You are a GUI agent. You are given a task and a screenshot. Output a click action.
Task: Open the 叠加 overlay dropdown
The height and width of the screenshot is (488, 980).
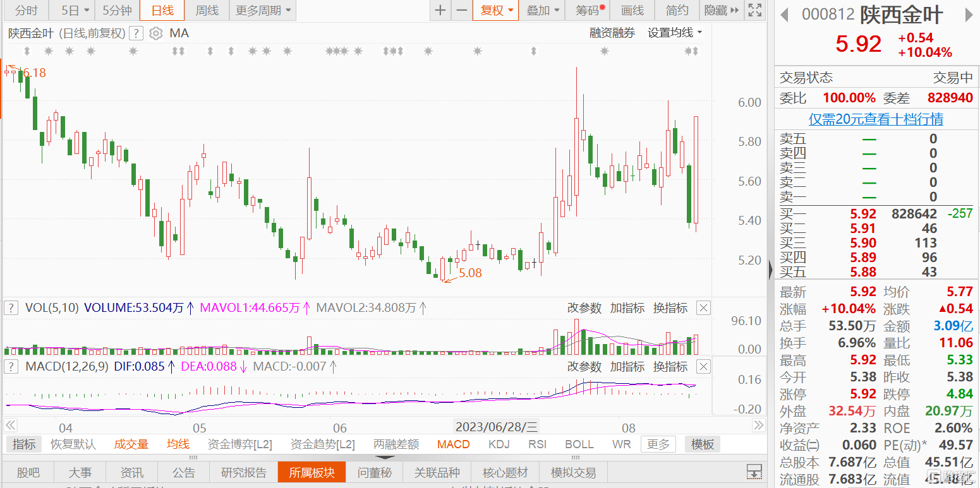[543, 10]
